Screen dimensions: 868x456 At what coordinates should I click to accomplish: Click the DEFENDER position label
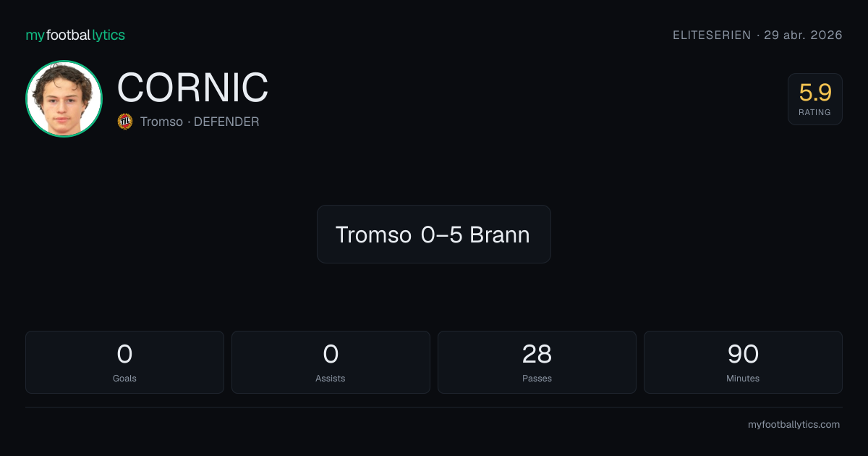point(226,122)
